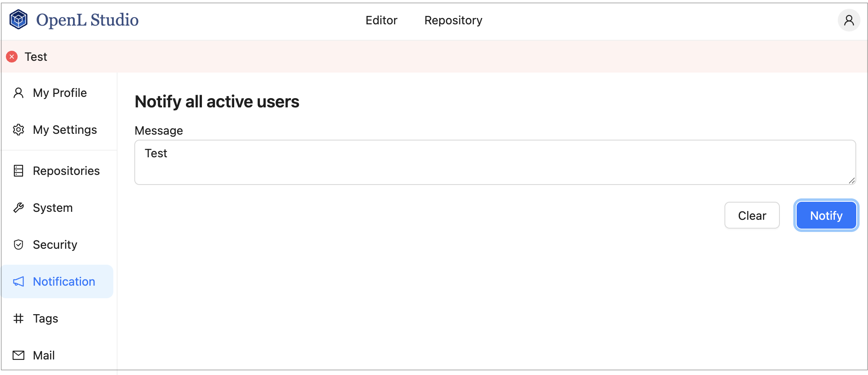
Task: Open the Editor tab
Action: tap(381, 20)
